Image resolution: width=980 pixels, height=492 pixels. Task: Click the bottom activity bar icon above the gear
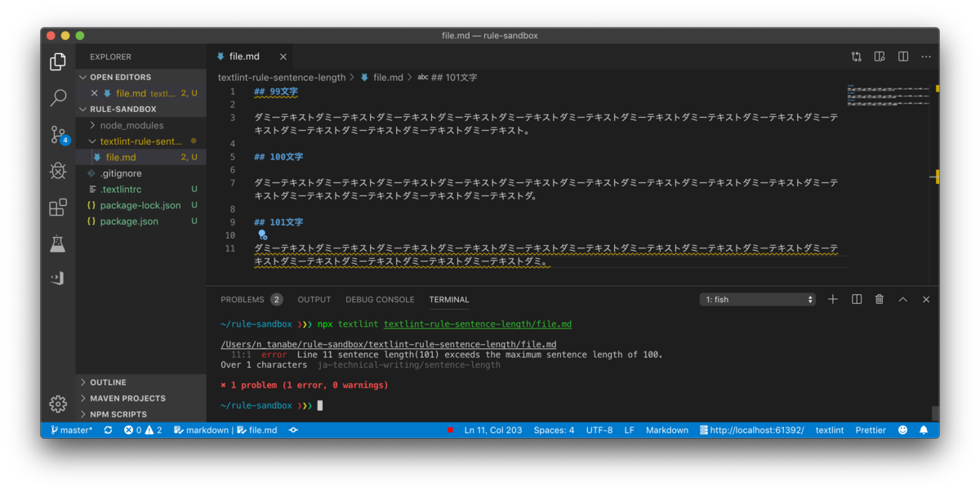tap(58, 279)
